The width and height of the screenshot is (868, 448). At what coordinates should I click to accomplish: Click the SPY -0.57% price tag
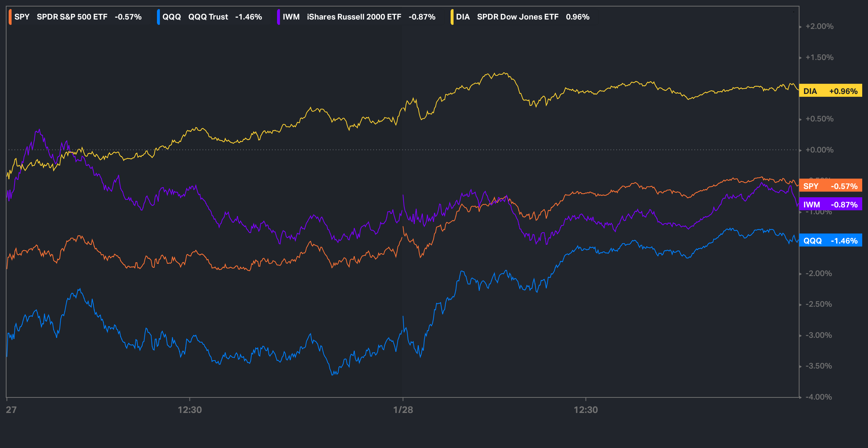coord(830,186)
